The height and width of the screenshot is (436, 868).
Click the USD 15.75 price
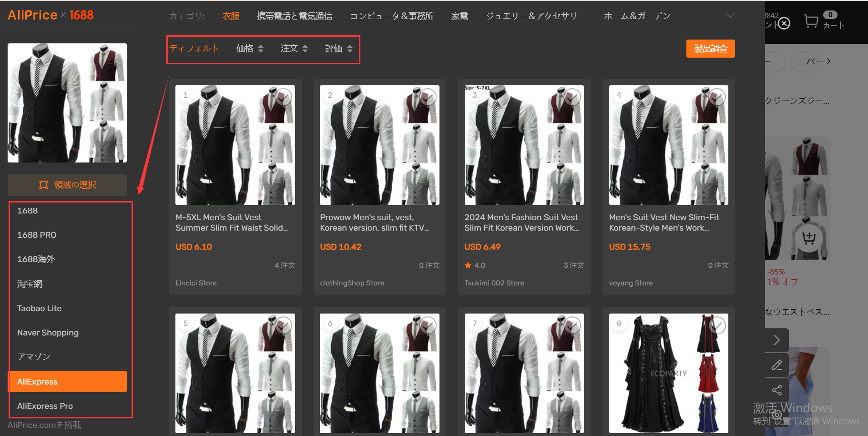tap(630, 247)
